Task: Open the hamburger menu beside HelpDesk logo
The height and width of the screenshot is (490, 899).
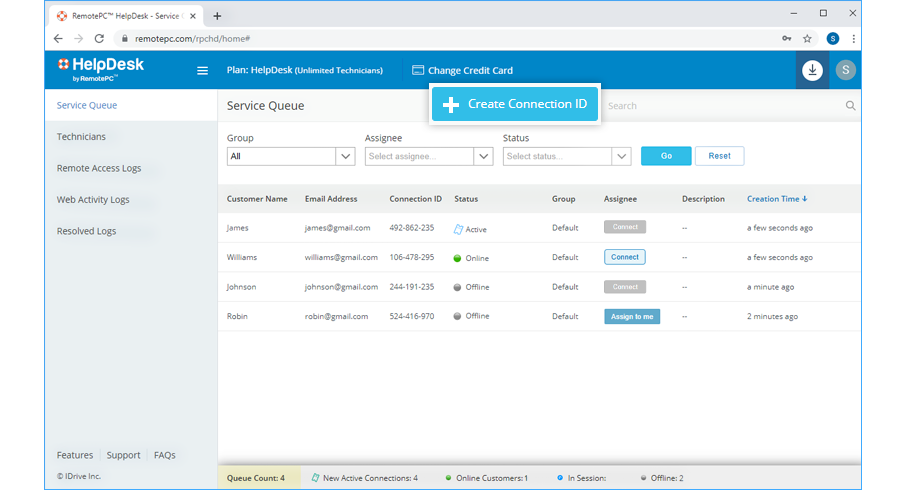Action: click(x=202, y=71)
